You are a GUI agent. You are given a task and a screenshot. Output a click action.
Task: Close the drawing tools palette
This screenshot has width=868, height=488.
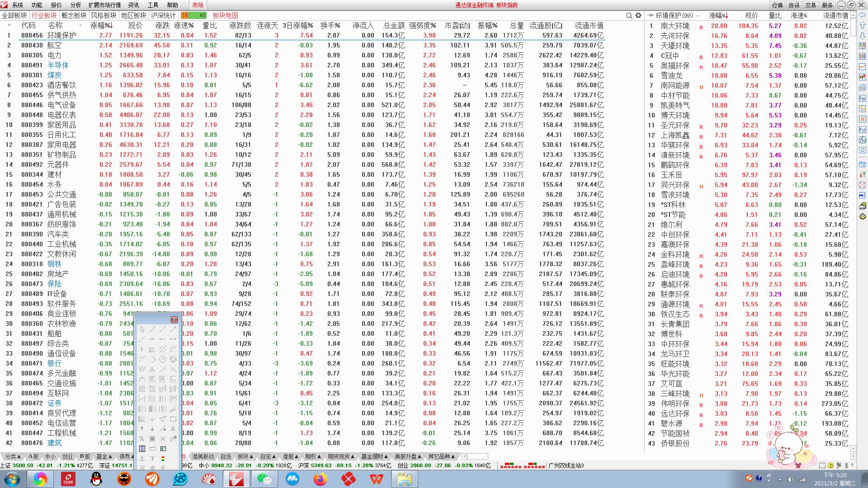click(x=174, y=319)
